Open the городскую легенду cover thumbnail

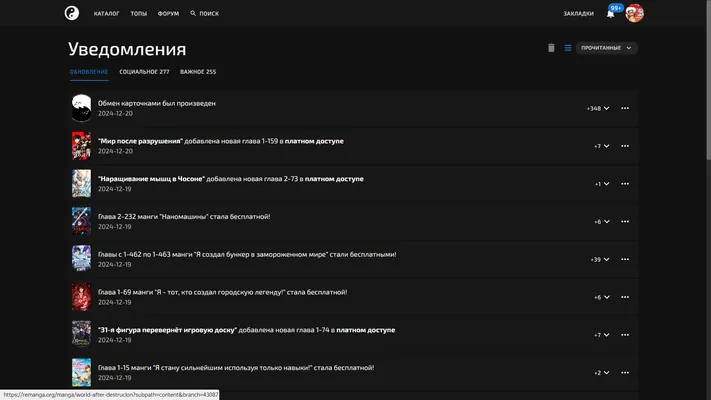(81, 297)
